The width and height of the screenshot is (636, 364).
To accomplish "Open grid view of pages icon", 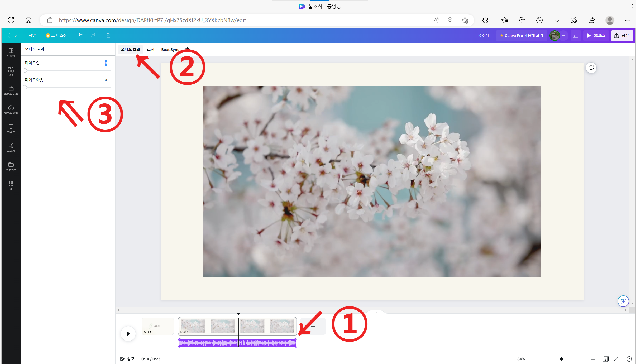I will coord(605,359).
